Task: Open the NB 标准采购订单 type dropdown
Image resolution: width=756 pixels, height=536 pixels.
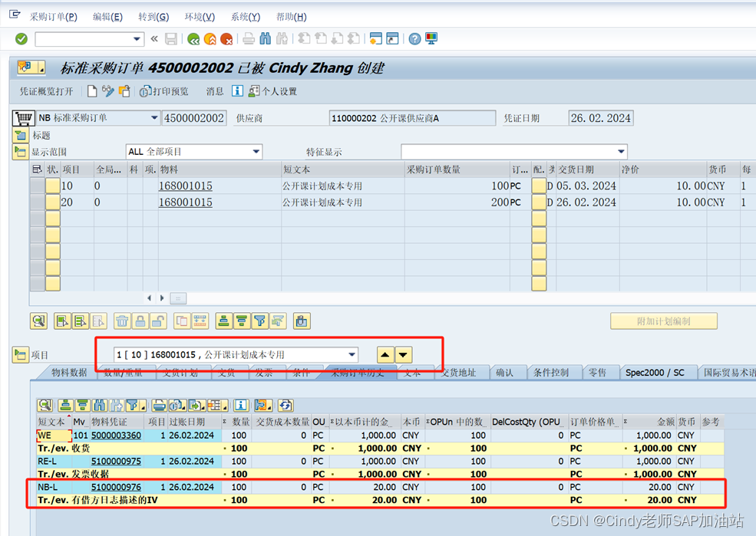Action: coord(154,117)
